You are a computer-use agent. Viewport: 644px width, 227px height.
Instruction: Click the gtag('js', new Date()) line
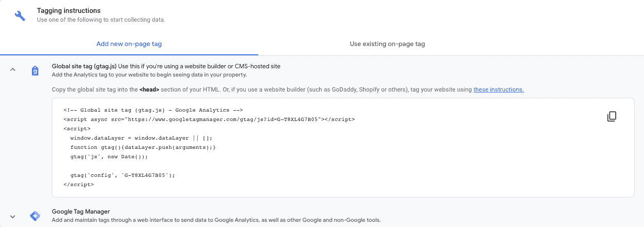[x=109, y=157]
